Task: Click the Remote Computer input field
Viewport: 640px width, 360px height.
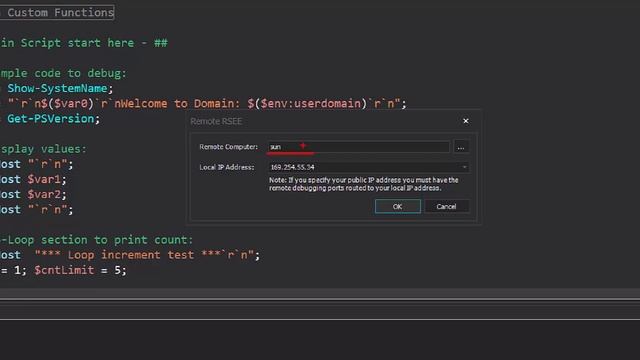Action: pos(359,147)
